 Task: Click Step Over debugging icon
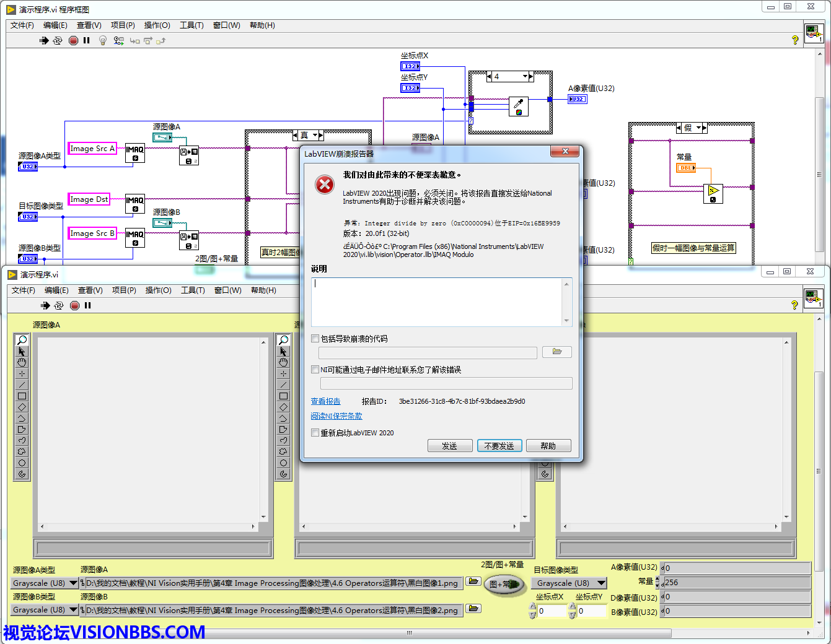click(x=147, y=41)
